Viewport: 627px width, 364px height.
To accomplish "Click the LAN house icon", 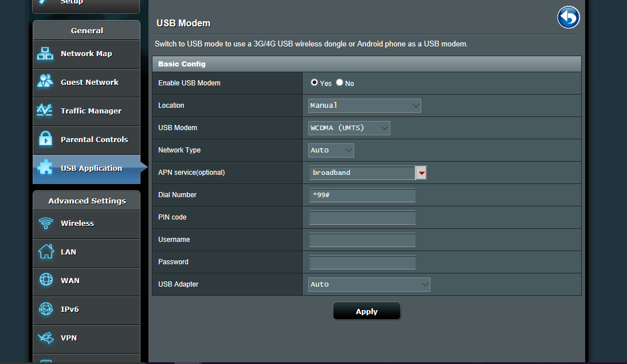I will [46, 252].
